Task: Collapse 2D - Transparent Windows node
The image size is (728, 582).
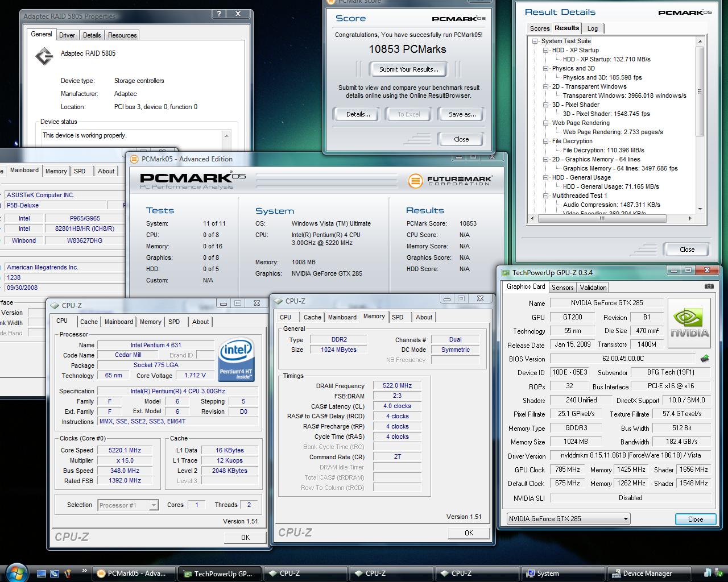Action: [546, 86]
